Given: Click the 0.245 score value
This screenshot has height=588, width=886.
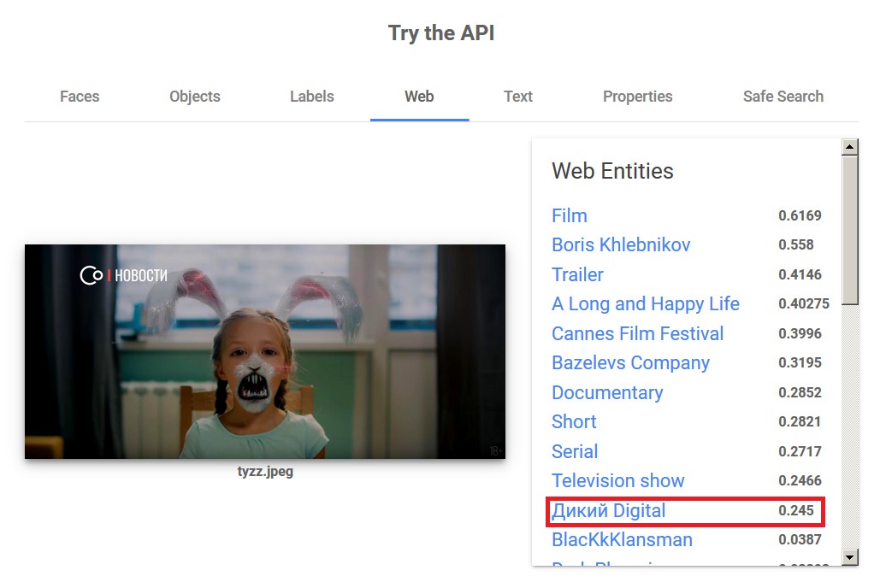Looking at the screenshot, I should [x=795, y=510].
